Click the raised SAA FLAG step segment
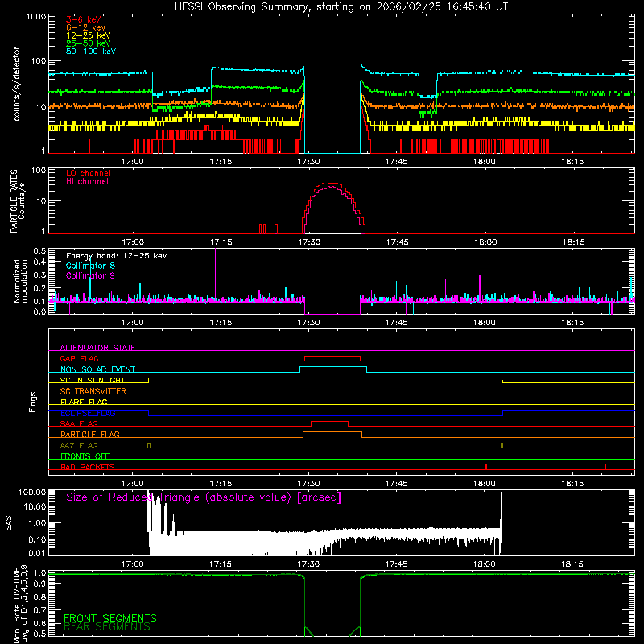The image size is (644, 644). point(330,421)
